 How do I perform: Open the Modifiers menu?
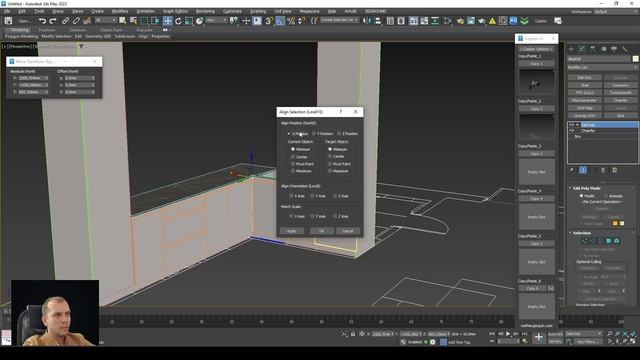(119, 11)
